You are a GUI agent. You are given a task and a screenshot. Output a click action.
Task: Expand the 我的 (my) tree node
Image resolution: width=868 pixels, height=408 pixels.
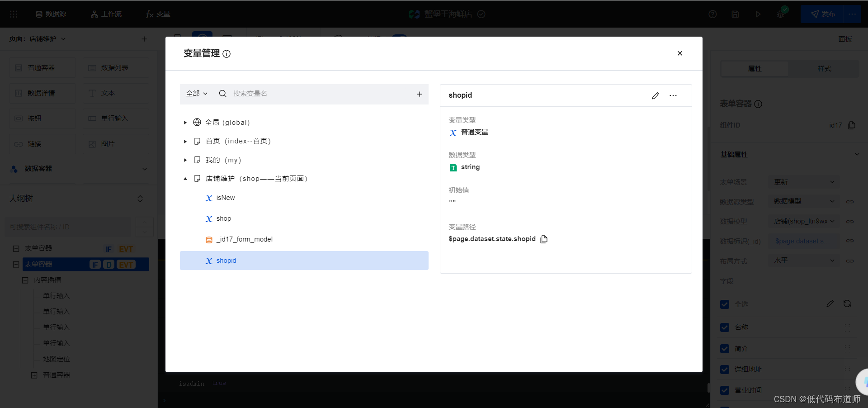(185, 160)
